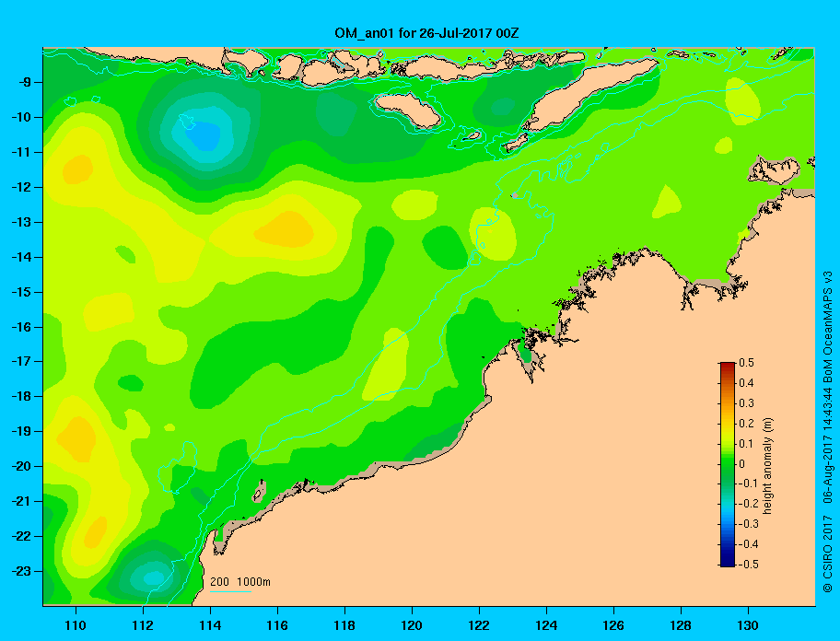Click longitude label 112
Viewport: 840px width, 641px height.
tap(143, 625)
